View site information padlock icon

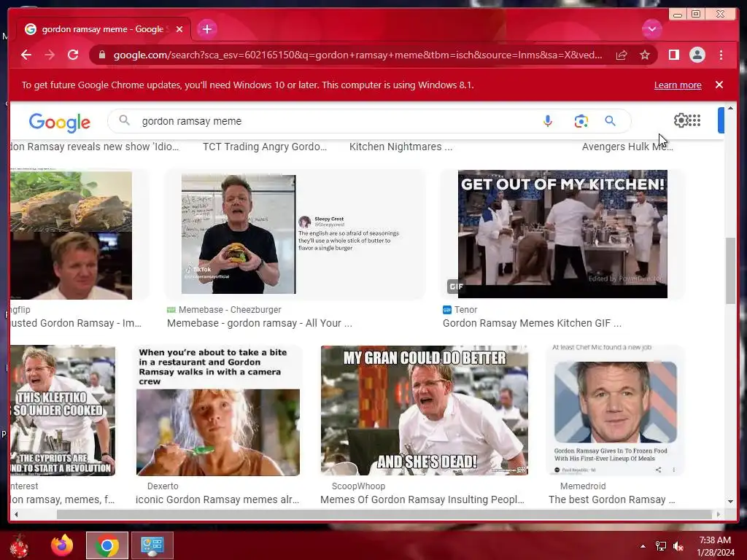tap(101, 55)
